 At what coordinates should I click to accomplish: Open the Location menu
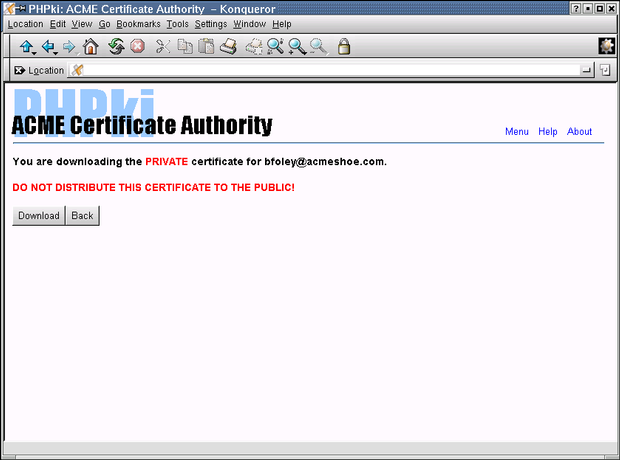click(x=25, y=24)
